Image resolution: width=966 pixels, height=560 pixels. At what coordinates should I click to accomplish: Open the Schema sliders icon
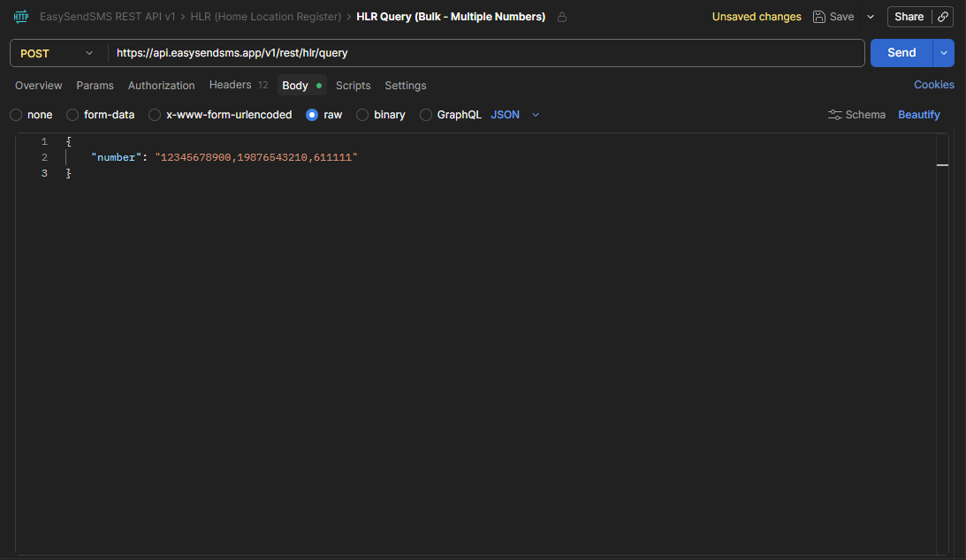coord(835,115)
